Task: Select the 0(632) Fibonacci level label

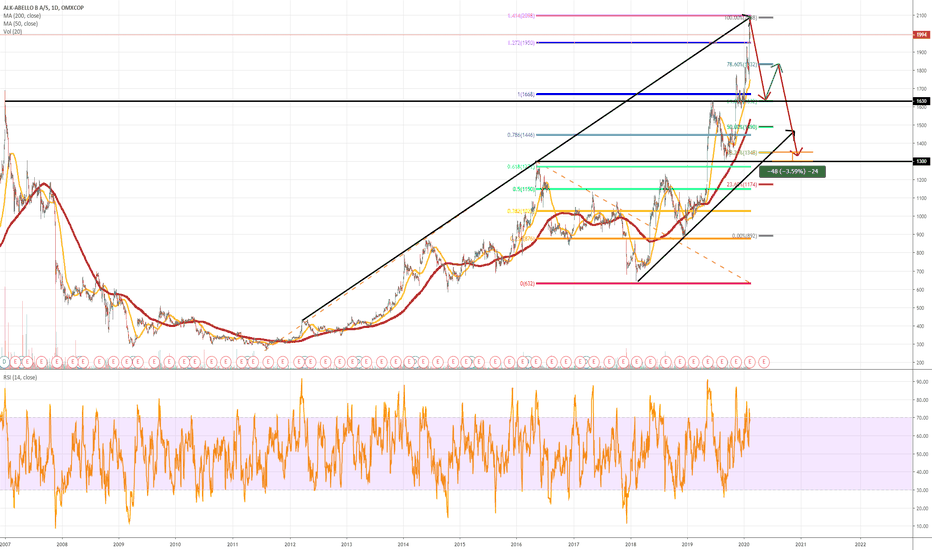Action: [x=528, y=284]
